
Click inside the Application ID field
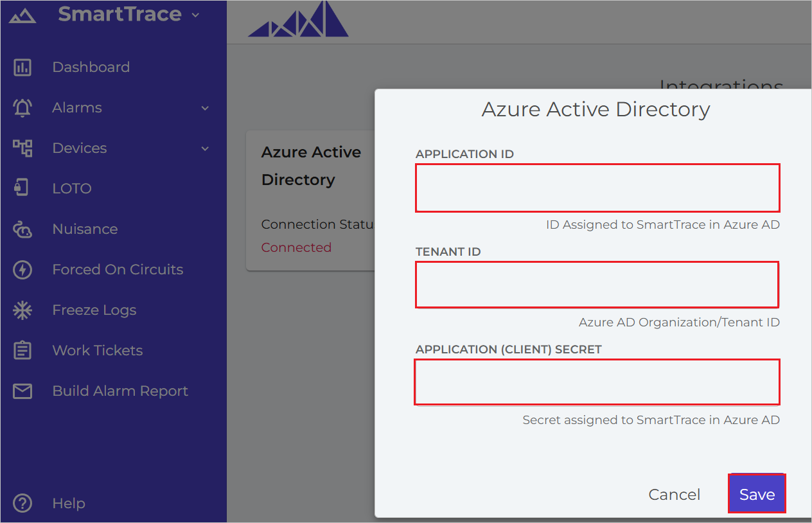[x=597, y=188]
